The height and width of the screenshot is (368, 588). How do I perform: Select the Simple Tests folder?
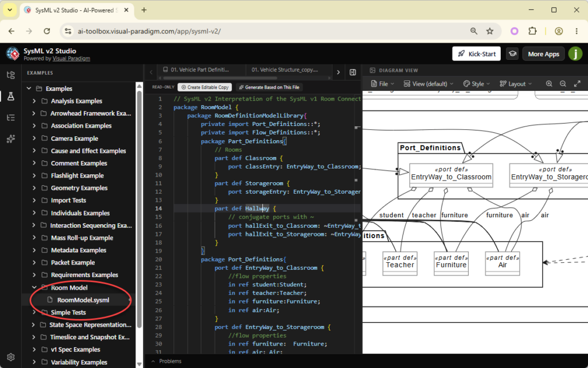68,312
